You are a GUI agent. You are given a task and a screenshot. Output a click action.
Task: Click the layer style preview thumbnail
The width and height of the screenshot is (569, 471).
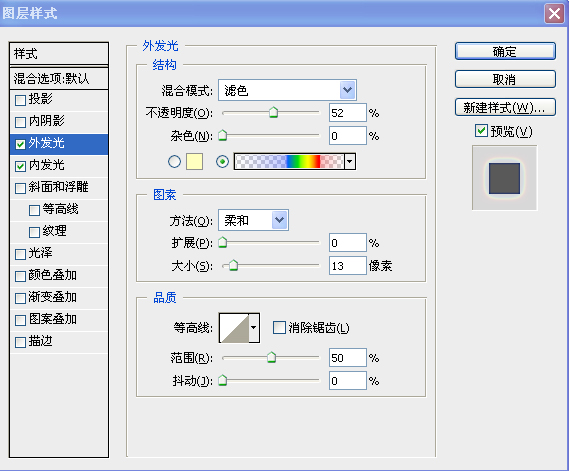click(x=504, y=178)
